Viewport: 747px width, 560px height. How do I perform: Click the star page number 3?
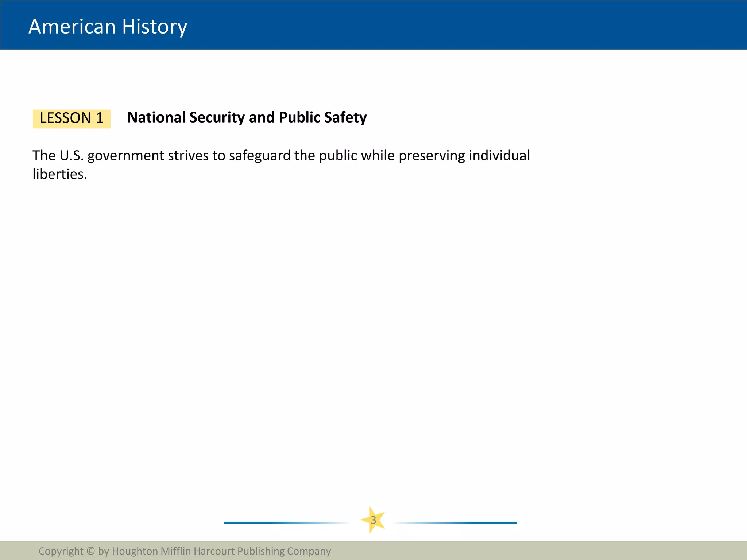(x=373, y=520)
